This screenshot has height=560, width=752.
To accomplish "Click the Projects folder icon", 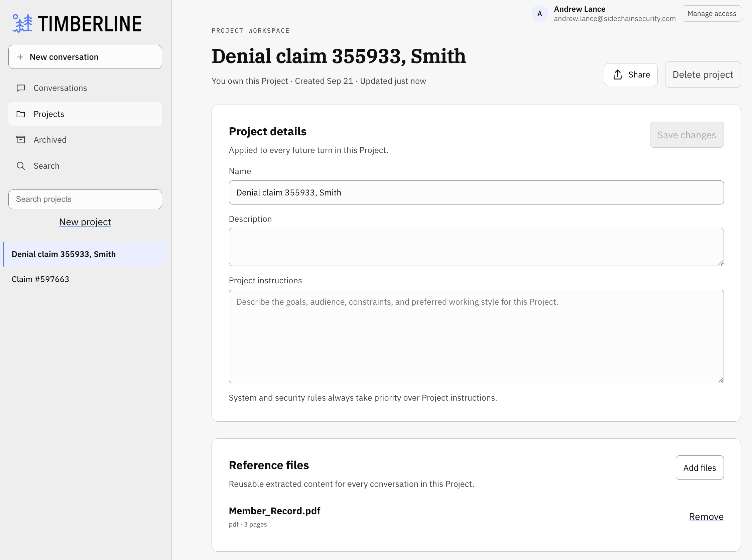I will tap(21, 114).
